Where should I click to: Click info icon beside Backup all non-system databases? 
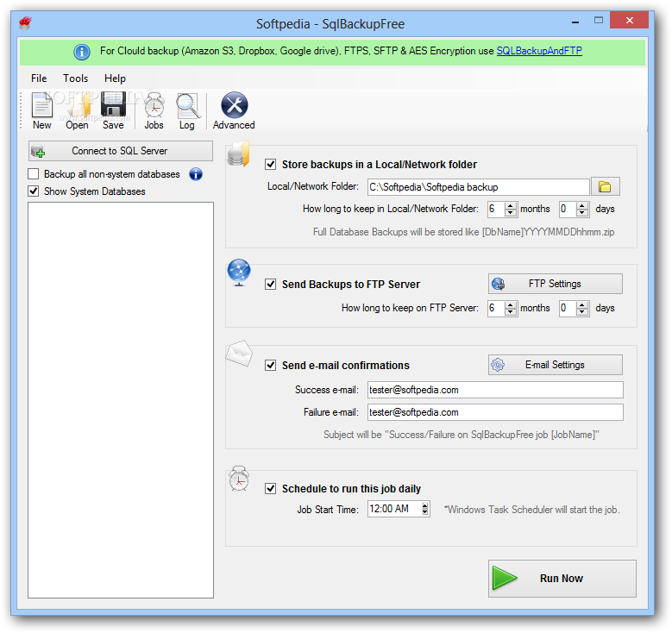click(196, 174)
